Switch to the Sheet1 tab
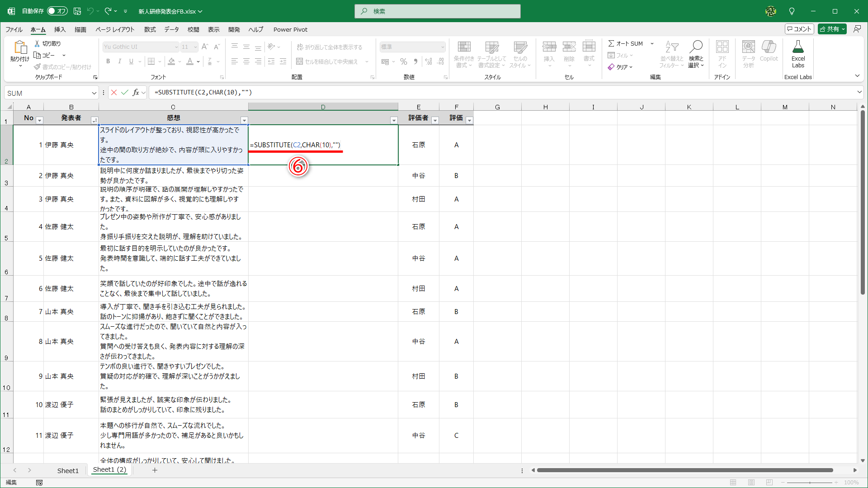The width and height of the screenshot is (868, 488). point(68,470)
